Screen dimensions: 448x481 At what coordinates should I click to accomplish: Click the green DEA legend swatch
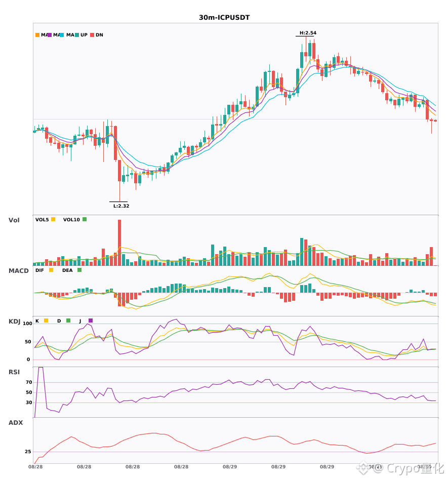coord(79,270)
